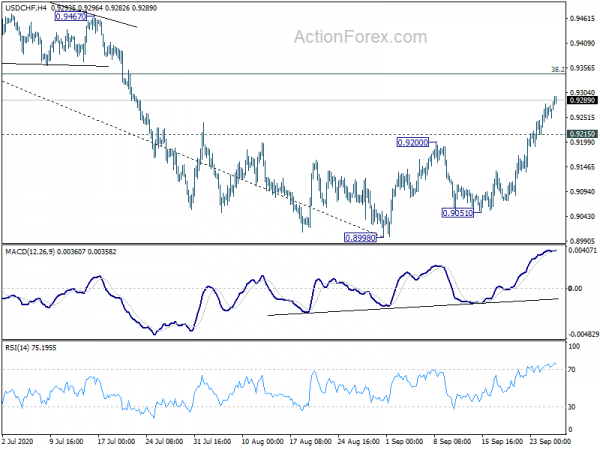Click the 0.91465 price axis value
The image size is (600, 450).
pyautogui.click(x=582, y=167)
